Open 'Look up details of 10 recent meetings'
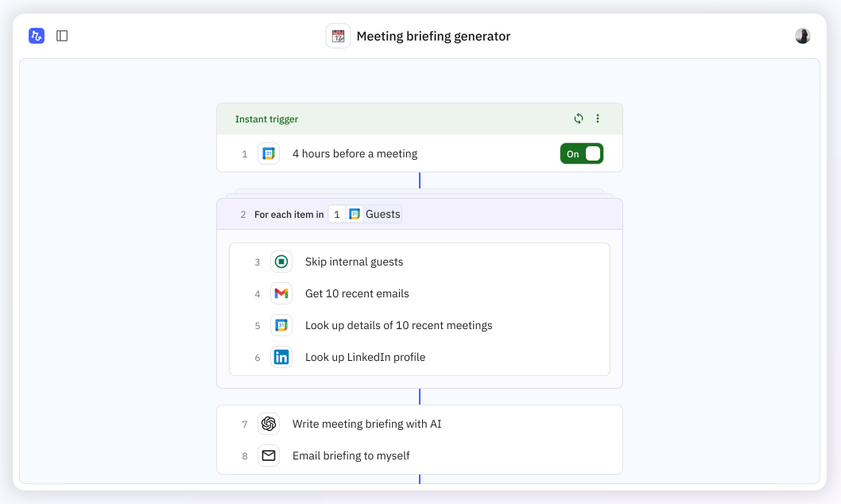The width and height of the screenshot is (841, 504). [x=398, y=325]
